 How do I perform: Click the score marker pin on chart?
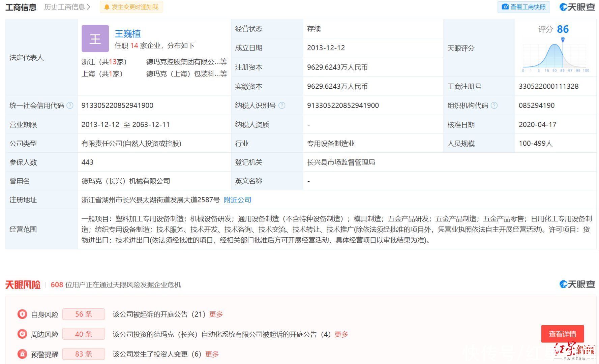[x=563, y=39]
